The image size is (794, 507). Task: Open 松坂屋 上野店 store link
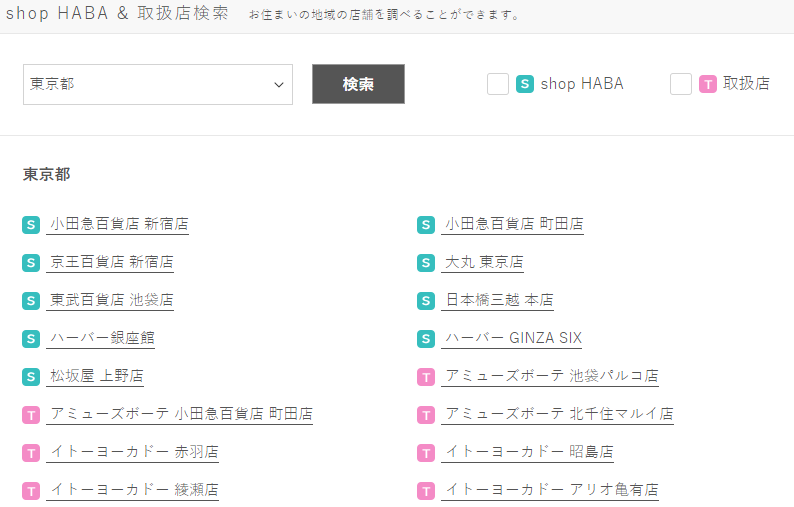[95, 376]
